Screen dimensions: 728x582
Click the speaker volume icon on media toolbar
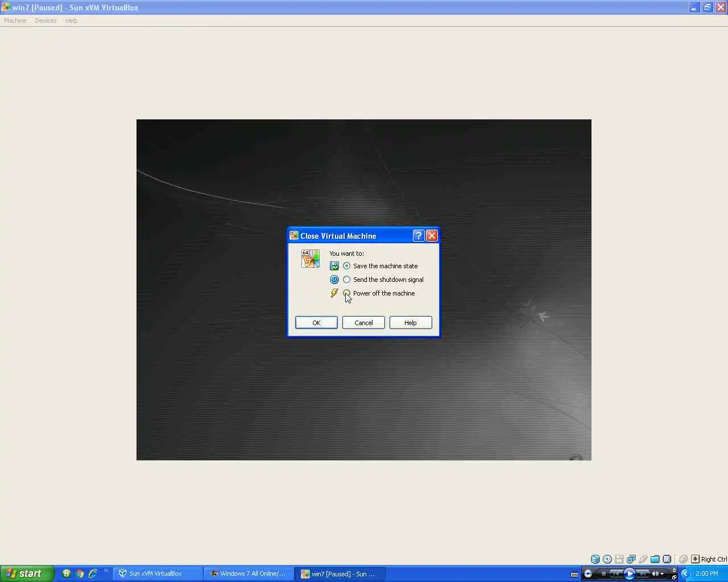[x=655, y=574]
